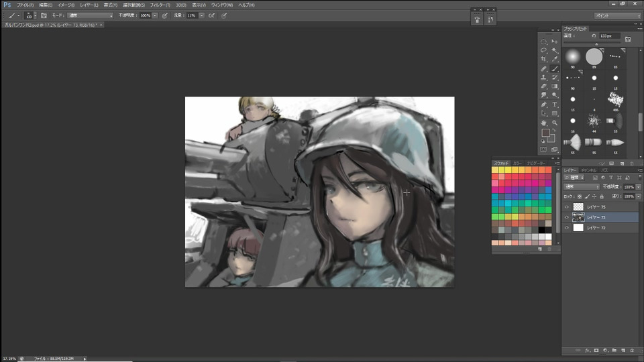Select the Path Selection tool
The height and width of the screenshot is (362, 644).
pos(543,113)
